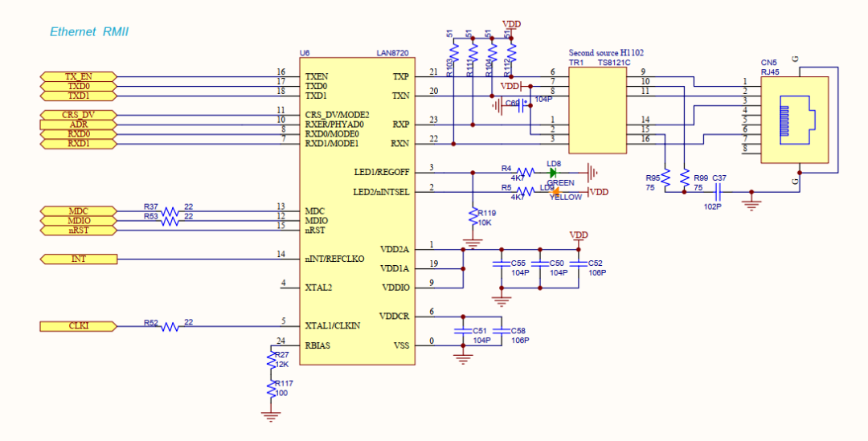Click the LED2/nINTSEL pin label
Screen dimensions: 868x441
click(381, 192)
